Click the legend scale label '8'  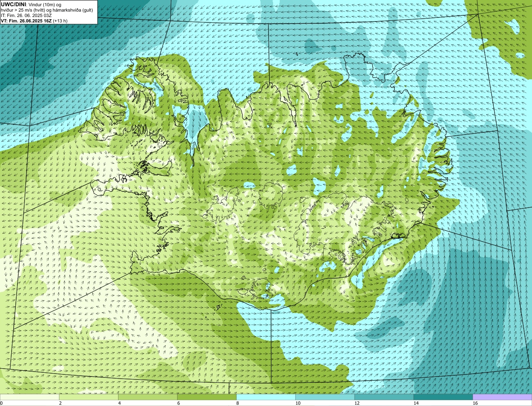pos(237,403)
